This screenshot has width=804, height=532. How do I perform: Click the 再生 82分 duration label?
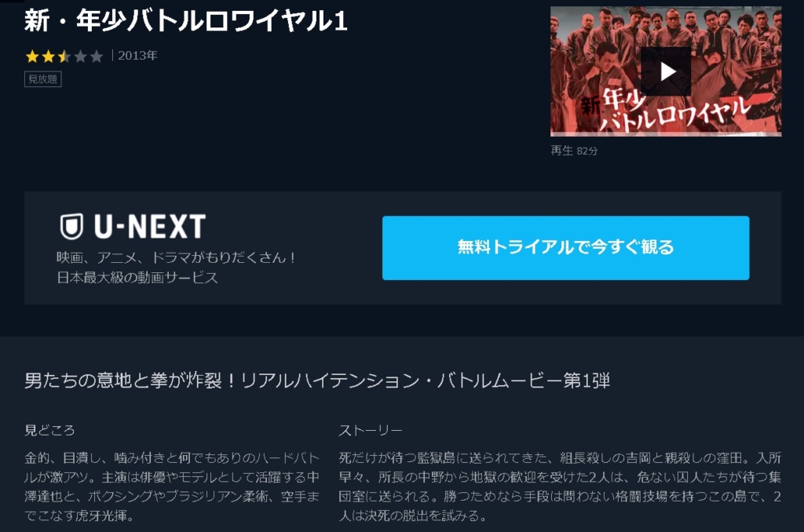coord(574,151)
